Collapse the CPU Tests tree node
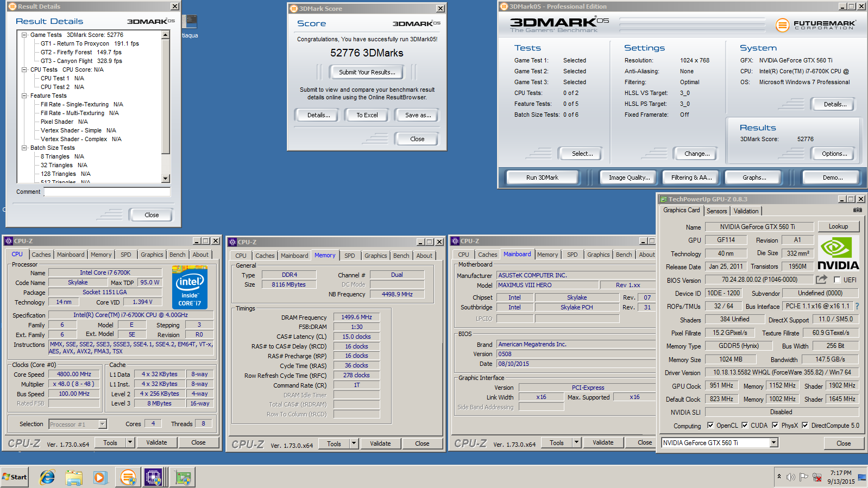868x488 pixels. click(x=24, y=69)
